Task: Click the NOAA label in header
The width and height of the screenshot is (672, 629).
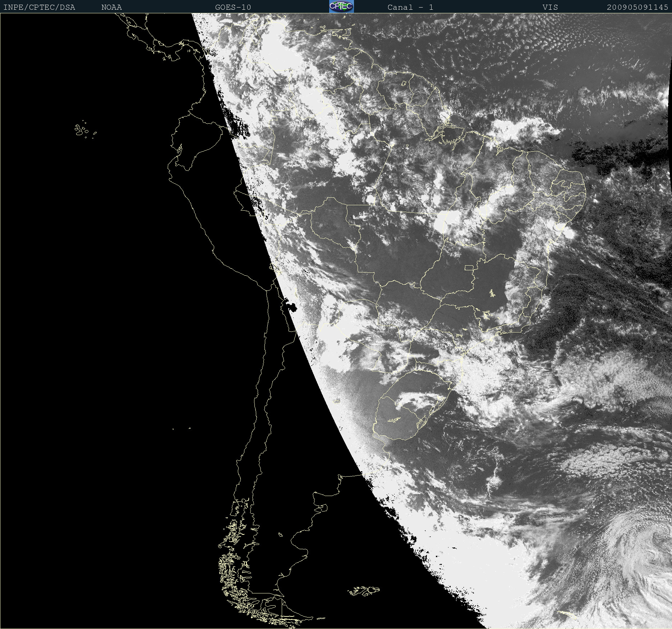Action: [x=111, y=7]
